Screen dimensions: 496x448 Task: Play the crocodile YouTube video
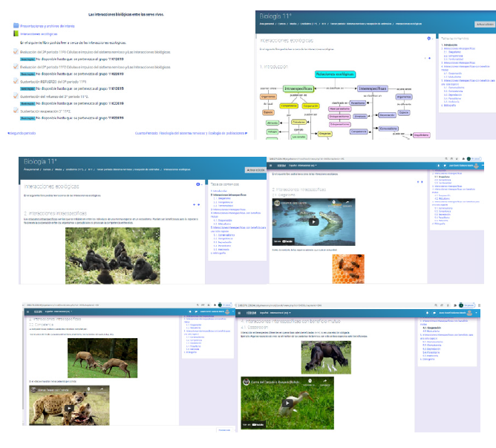click(313, 221)
